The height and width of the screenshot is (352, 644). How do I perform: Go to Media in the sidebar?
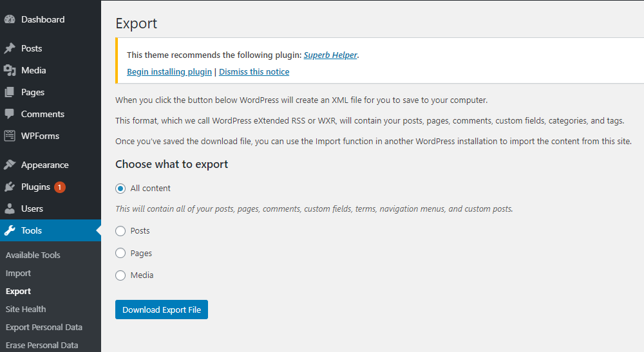(x=33, y=70)
